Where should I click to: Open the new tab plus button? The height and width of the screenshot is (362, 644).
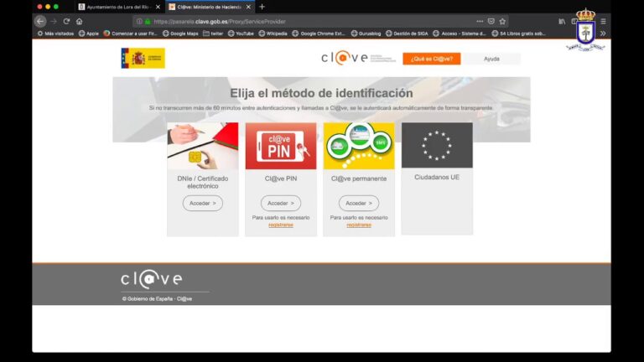(x=262, y=7)
